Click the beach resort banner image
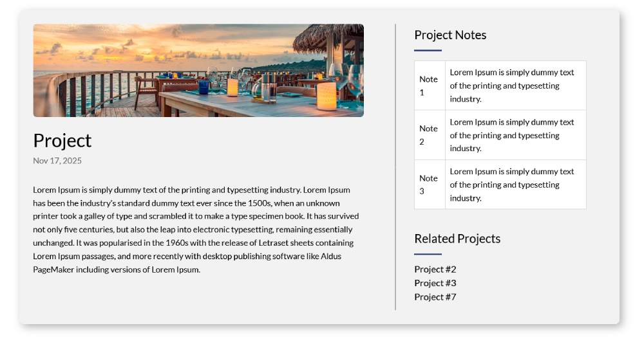This screenshot has height=337, width=644. click(198, 71)
